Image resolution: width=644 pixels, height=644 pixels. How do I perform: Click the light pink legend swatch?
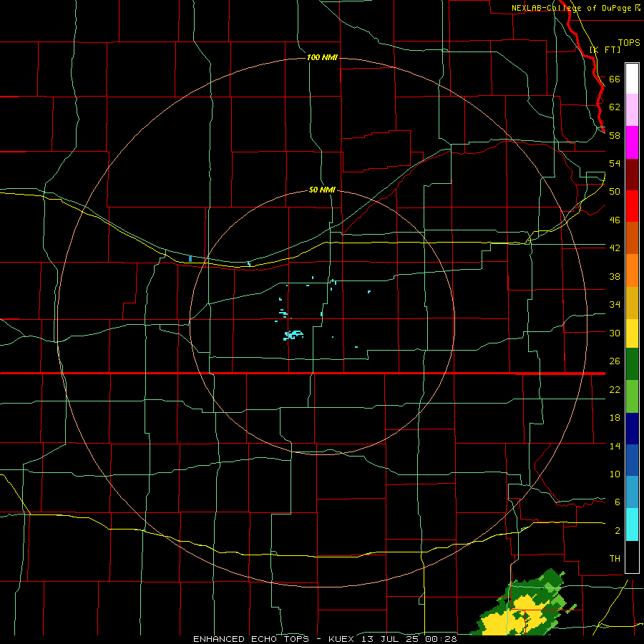pyautogui.click(x=632, y=109)
